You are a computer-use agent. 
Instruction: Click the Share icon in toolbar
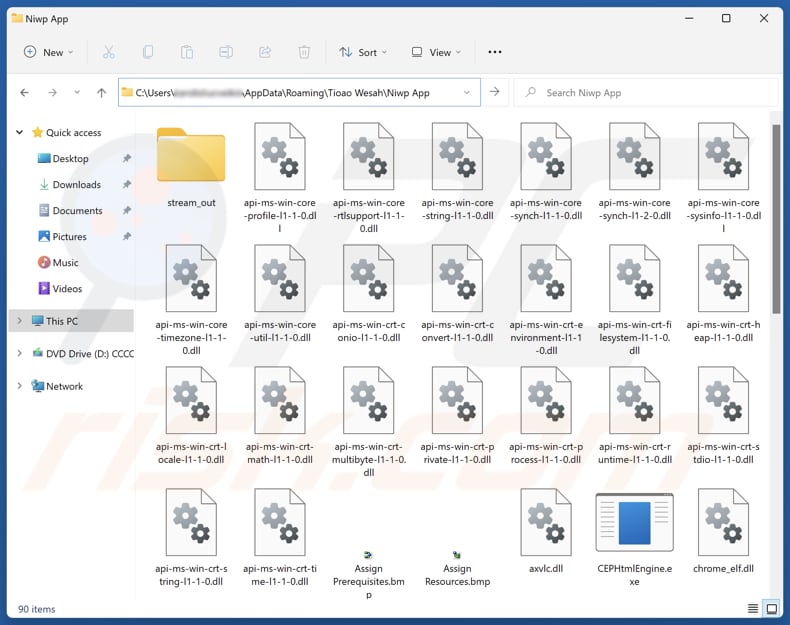(265, 52)
